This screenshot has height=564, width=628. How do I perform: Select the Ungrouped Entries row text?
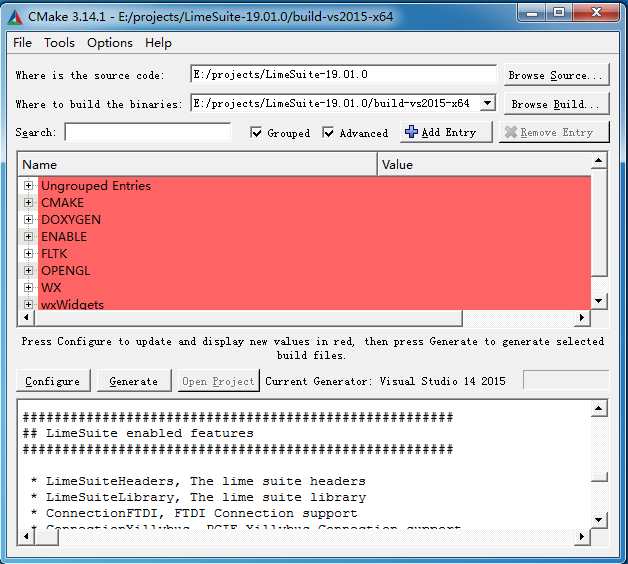coord(96,185)
